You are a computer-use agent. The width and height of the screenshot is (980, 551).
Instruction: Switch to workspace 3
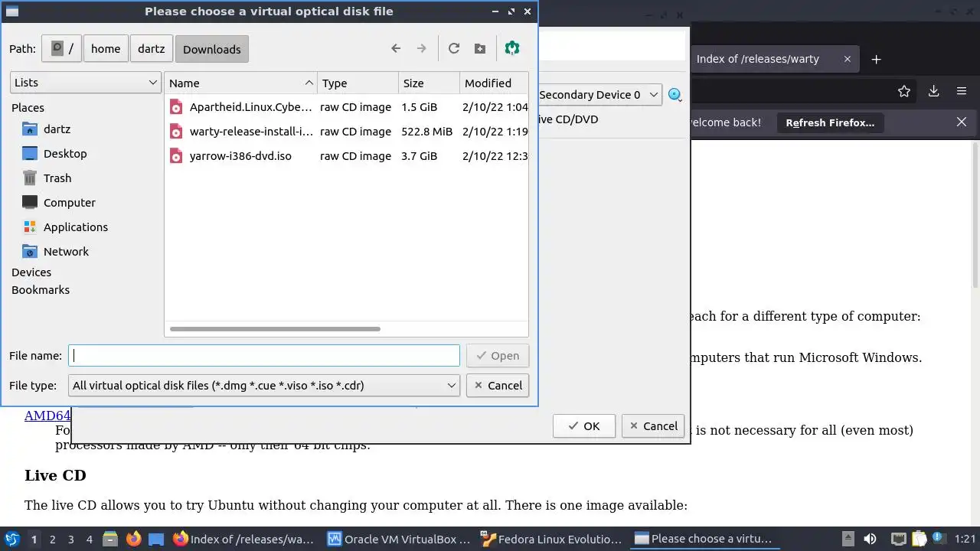pos(70,539)
